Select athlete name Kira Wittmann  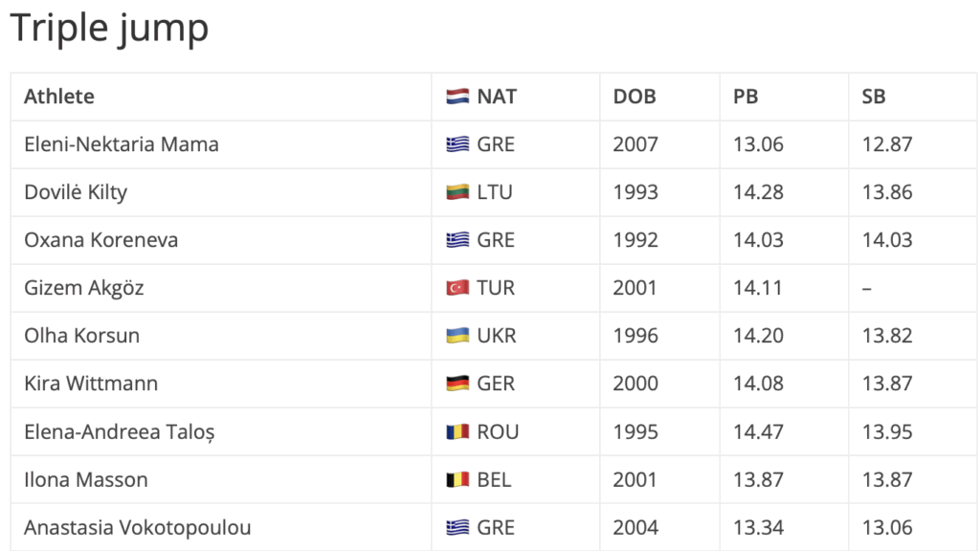click(x=91, y=384)
